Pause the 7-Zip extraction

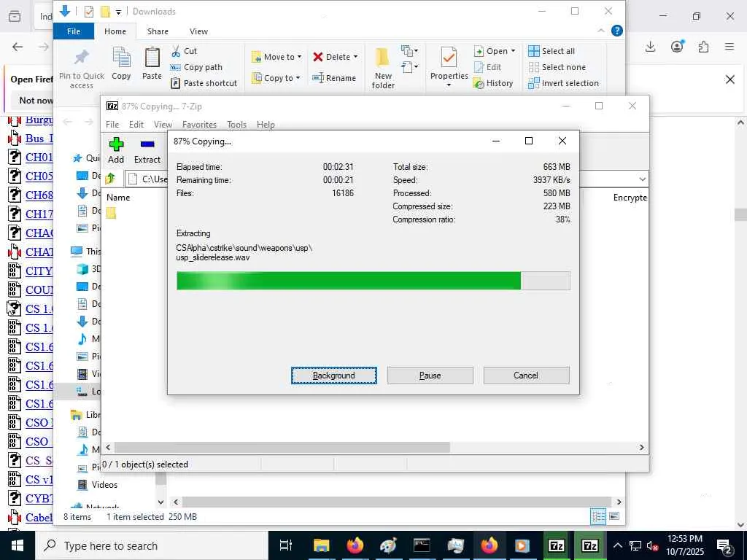click(x=430, y=376)
